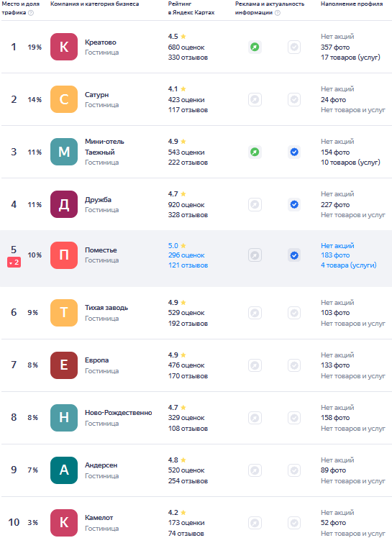The image size is (392, 543).
Task: Click the teal 'А' logo of Андерсен
Action: click(x=64, y=470)
